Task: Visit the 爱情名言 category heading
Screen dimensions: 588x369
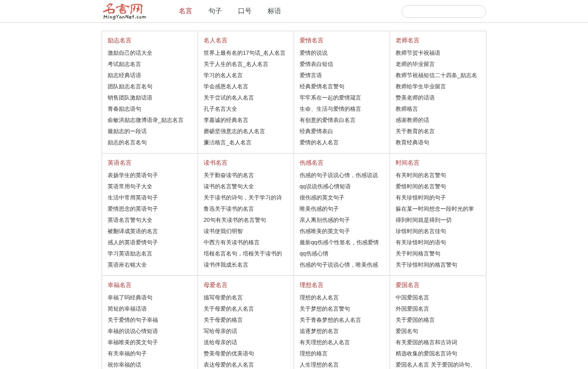Action: tap(311, 40)
